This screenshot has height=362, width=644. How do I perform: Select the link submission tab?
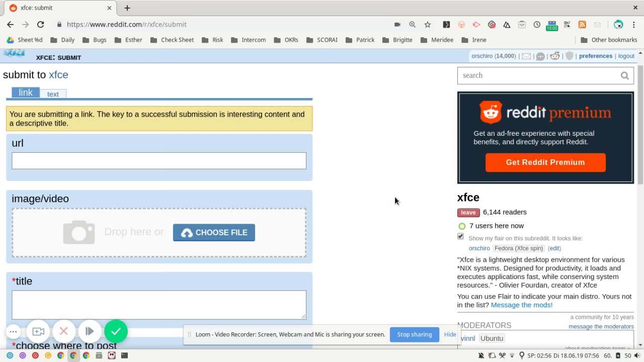(26, 93)
